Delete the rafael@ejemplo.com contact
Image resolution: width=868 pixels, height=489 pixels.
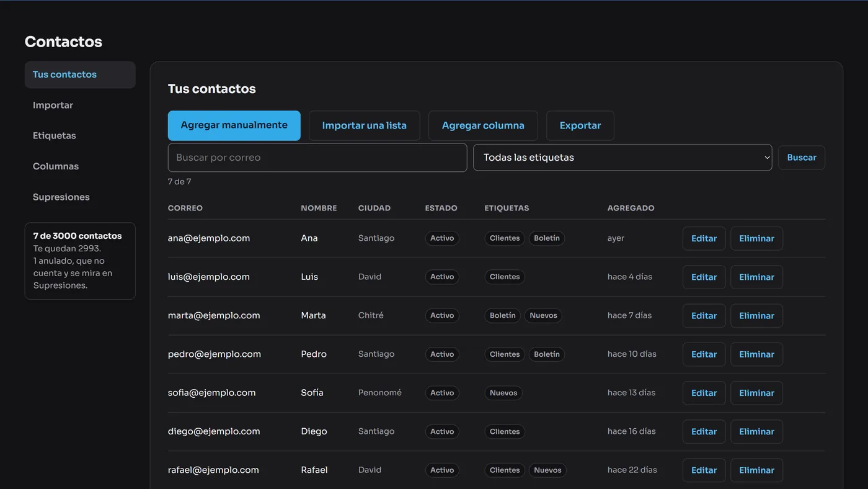pos(756,470)
